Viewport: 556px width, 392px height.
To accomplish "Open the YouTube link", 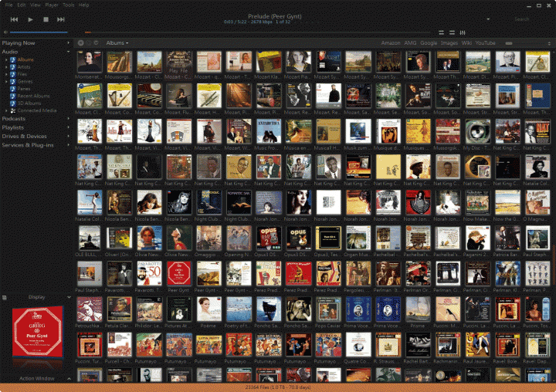I will coord(485,43).
